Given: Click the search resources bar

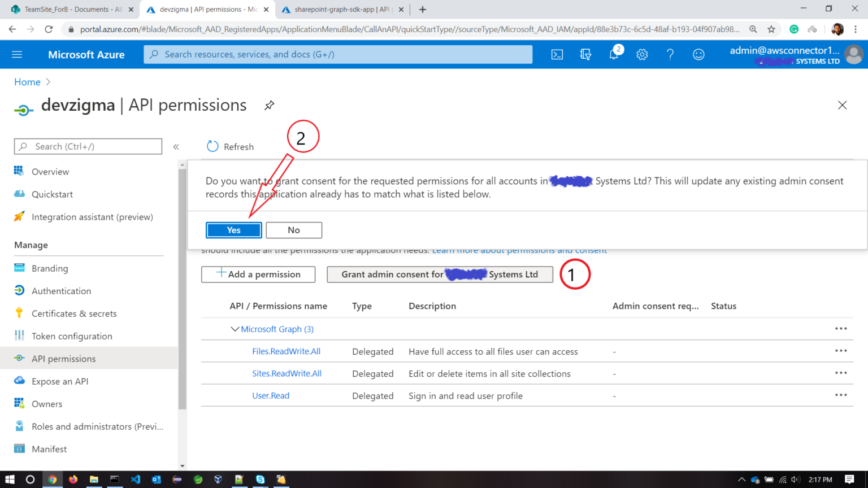Looking at the screenshot, I should click(x=337, y=54).
